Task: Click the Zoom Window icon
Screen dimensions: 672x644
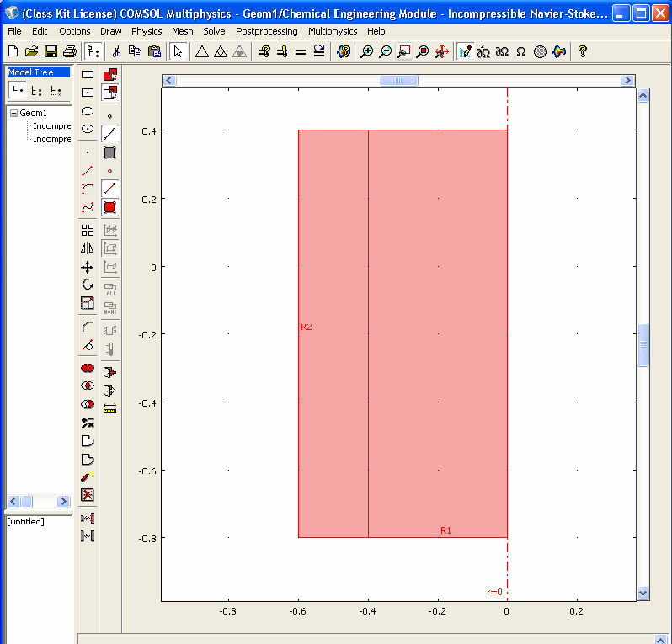Action: [x=404, y=51]
